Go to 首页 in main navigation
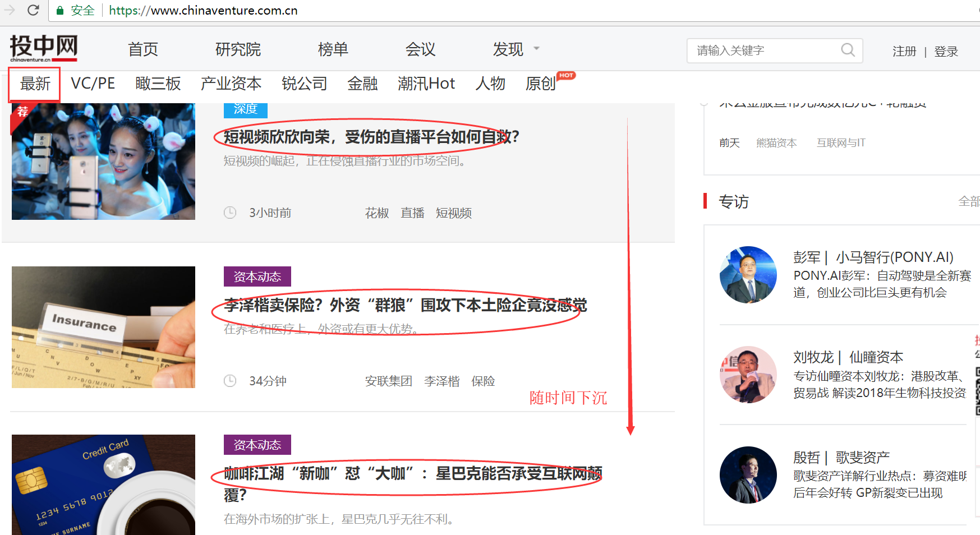The image size is (980, 535). tap(143, 49)
